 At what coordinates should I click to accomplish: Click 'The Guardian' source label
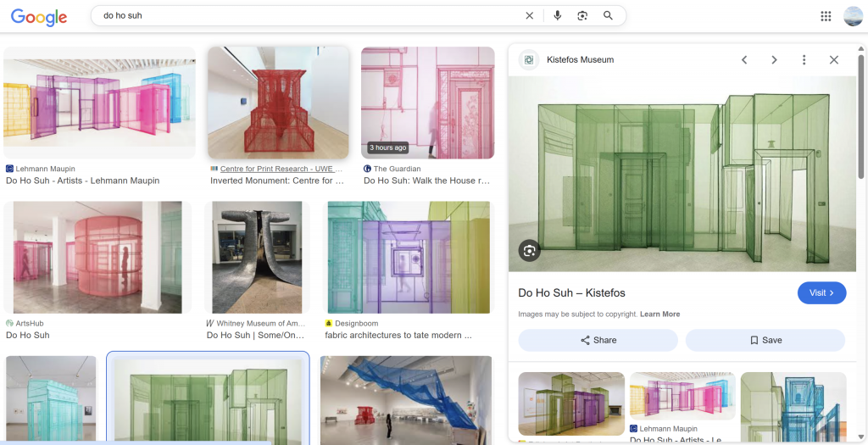point(397,169)
